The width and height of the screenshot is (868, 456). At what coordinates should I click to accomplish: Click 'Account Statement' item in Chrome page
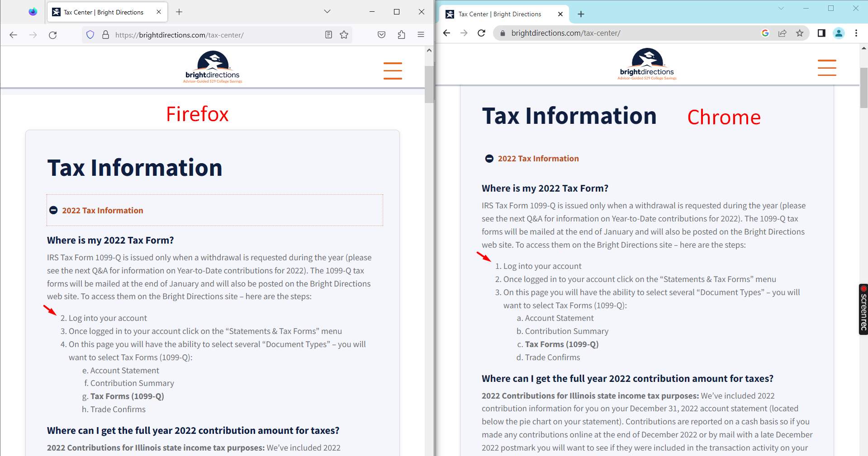(x=560, y=318)
